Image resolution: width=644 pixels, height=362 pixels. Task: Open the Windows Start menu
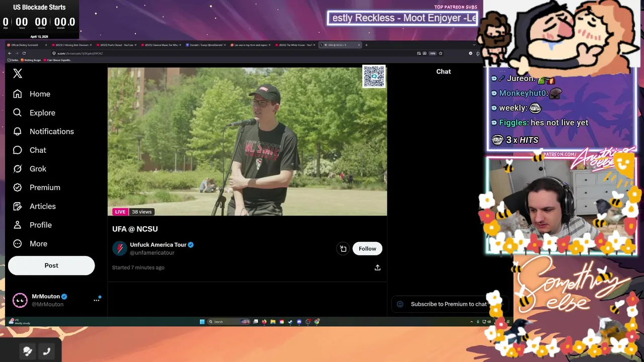tap(202, 322)
